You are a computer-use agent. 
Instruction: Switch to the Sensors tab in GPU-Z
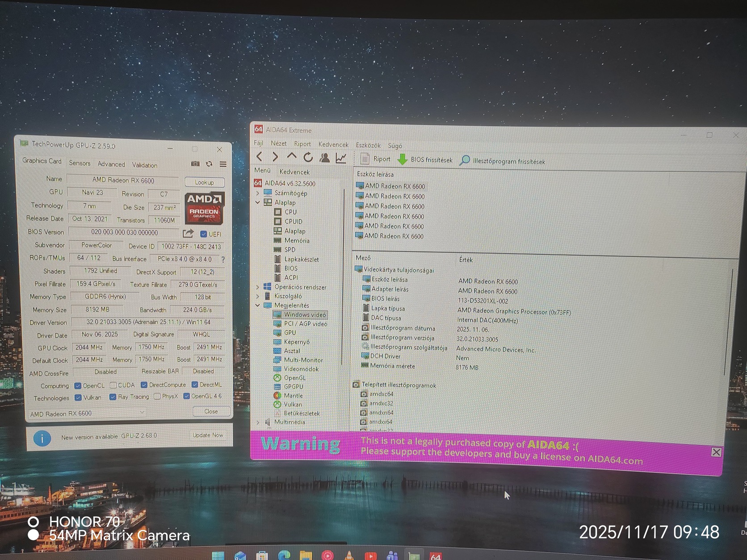tap(80, 163)
